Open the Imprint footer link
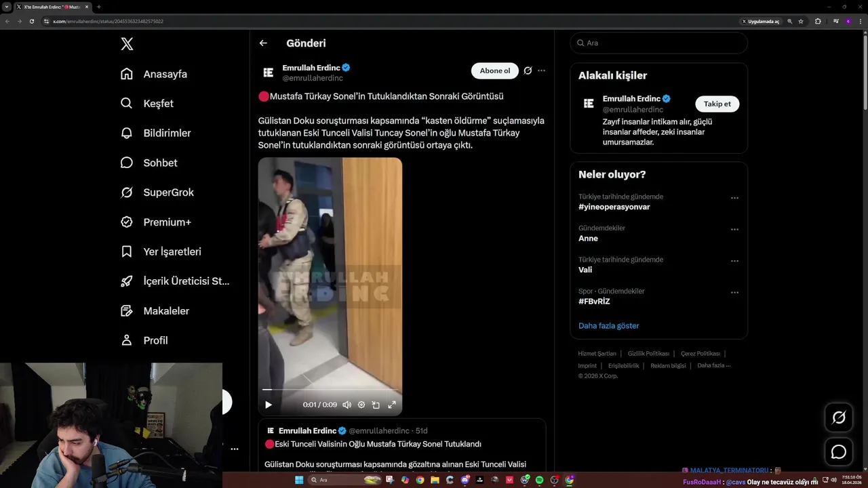Image resolution: width=868 pixels, height=488 pixels. click(x=587, y=366)
